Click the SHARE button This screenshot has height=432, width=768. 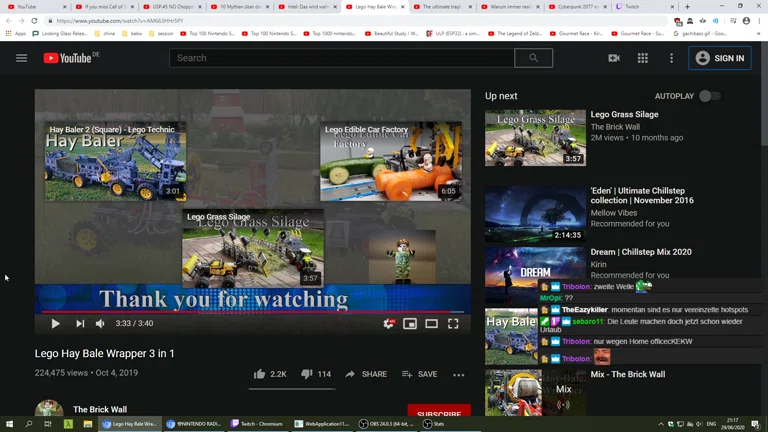pyautogui.click(x=366, y=374)
